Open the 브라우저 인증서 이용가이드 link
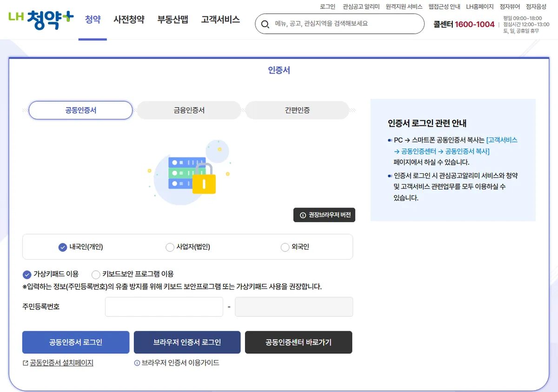This screenshot has width=558, height=392. [x=180, y=363]
